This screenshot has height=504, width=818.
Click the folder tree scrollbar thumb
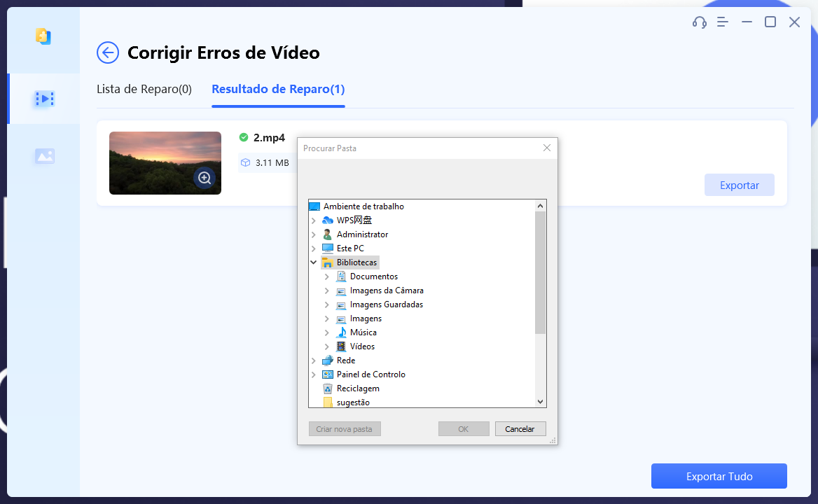pos(540,272)
